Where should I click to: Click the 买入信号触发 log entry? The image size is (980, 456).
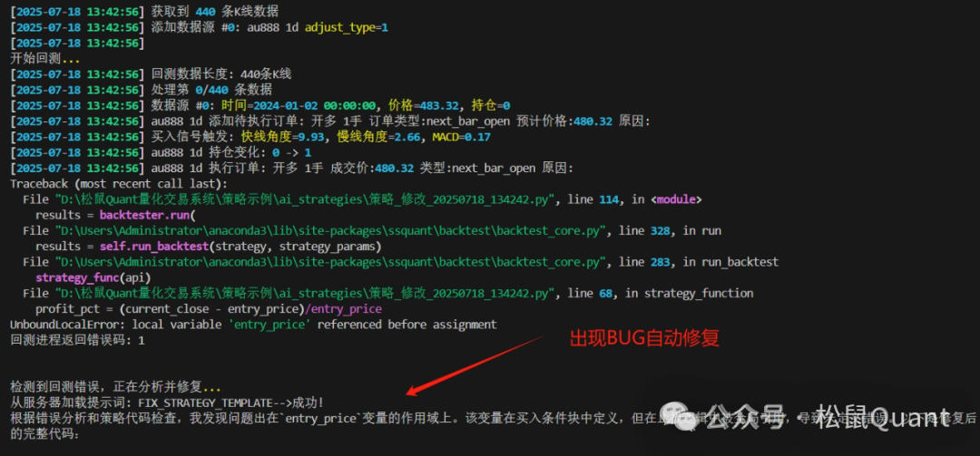click(x=250, y=138)
